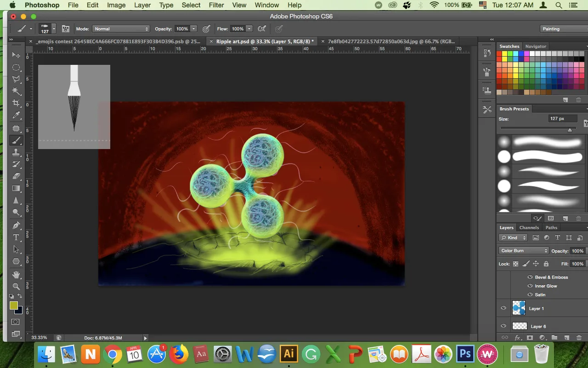Toggle Bevel & Emboss effect visibility
The image size is (588, 368).
(530, 277)
